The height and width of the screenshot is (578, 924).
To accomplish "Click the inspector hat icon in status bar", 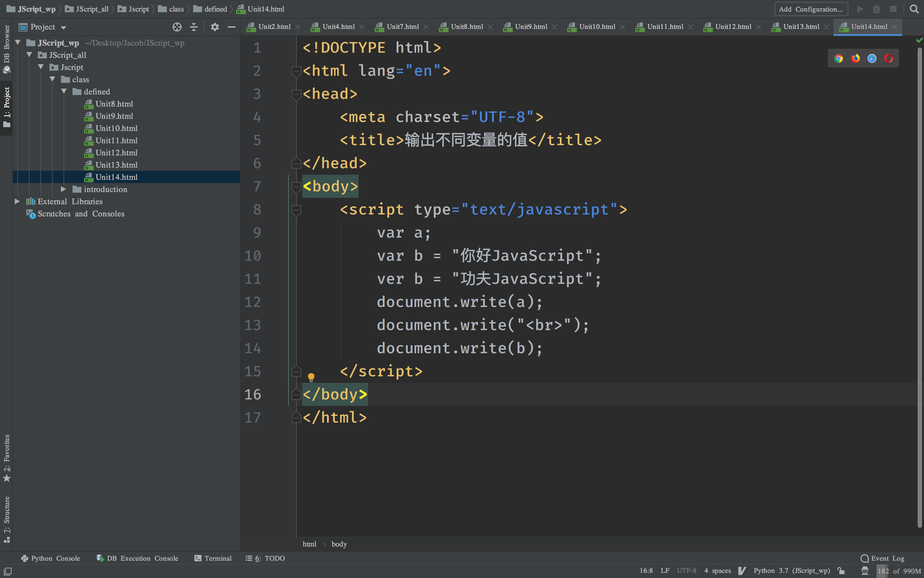I will [865, 571].
